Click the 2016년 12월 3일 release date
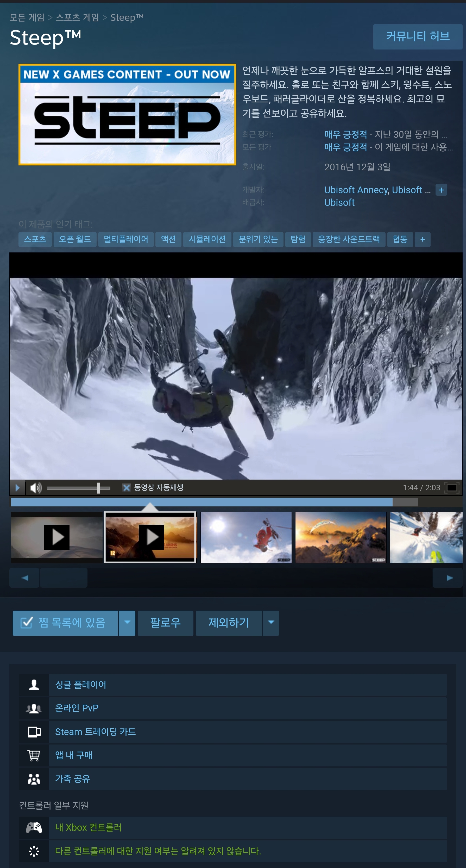This screenshot has height=868, width=466. coord(357,167)
